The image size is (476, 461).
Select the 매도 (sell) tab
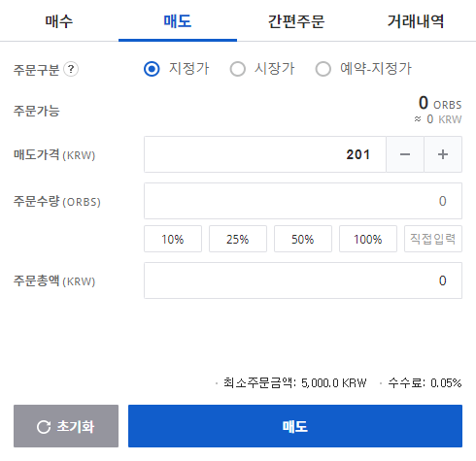click(178, 21)
